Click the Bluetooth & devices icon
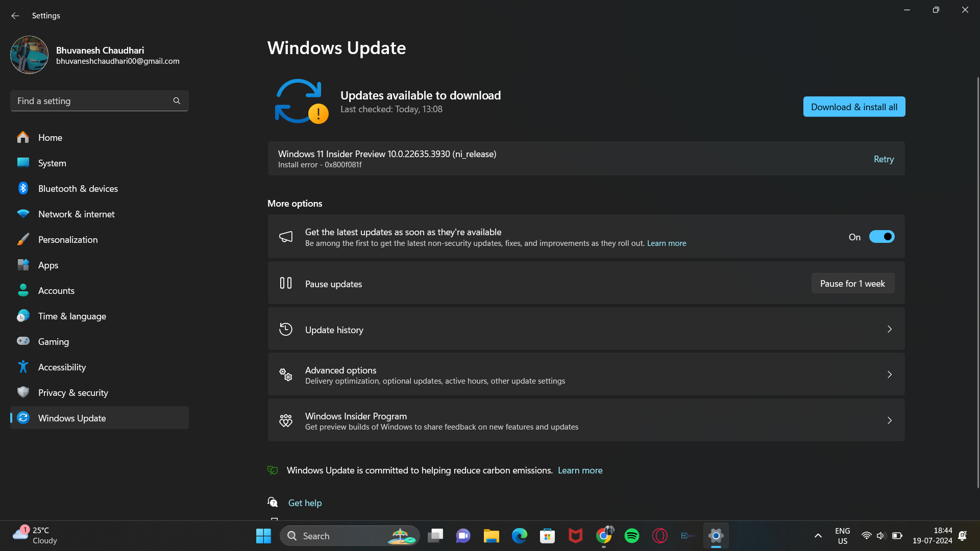980x551 pixels. pos(23,188)
